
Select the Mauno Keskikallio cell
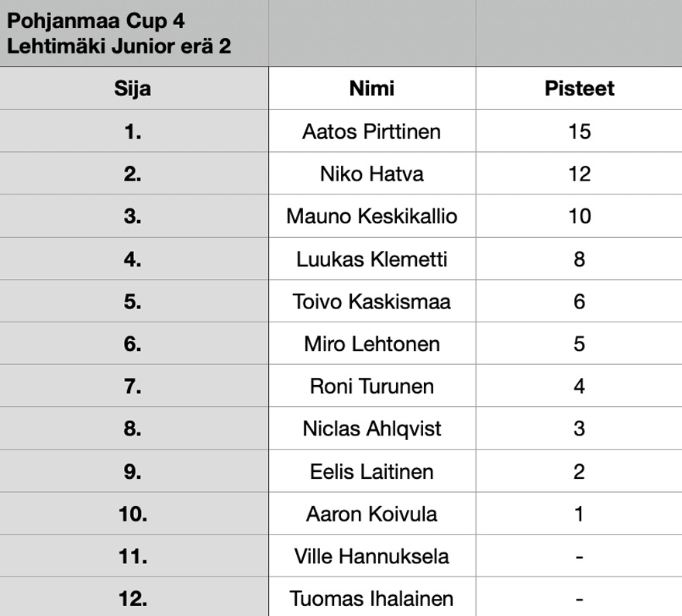[372, 216]
